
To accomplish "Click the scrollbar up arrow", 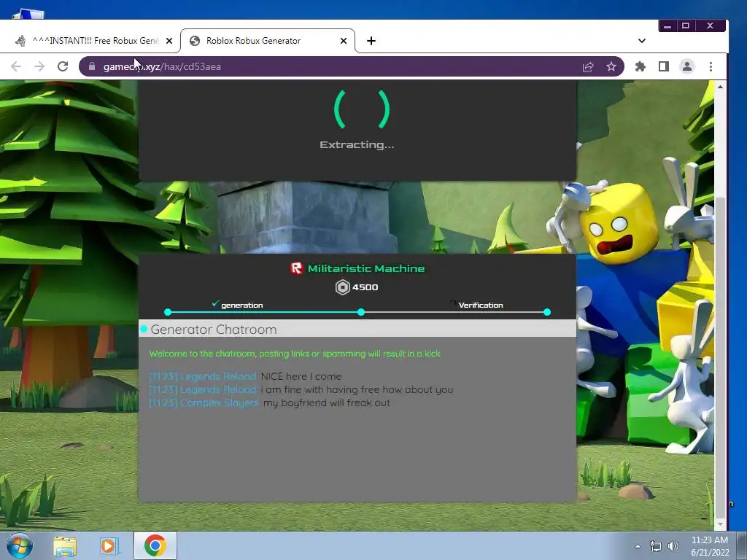I will coord(720,87).
